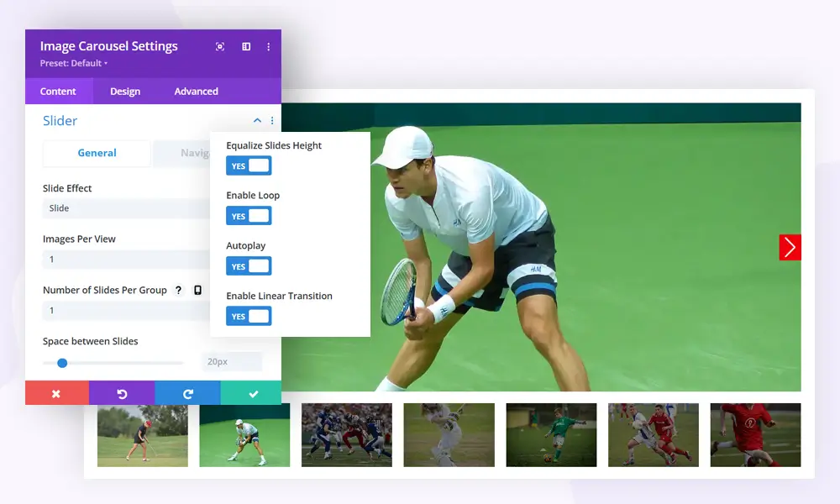Toggle Equalize Slides Height switch

[x=249, y=165]
